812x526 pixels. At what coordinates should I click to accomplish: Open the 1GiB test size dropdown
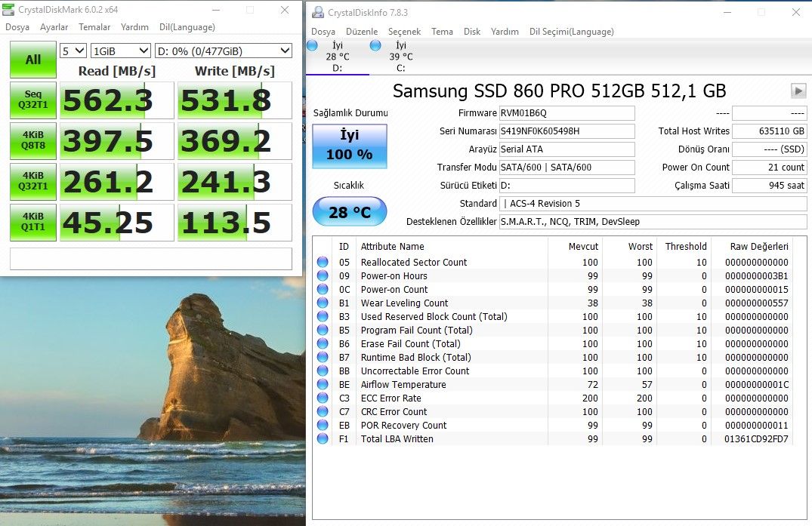point(119,50)
